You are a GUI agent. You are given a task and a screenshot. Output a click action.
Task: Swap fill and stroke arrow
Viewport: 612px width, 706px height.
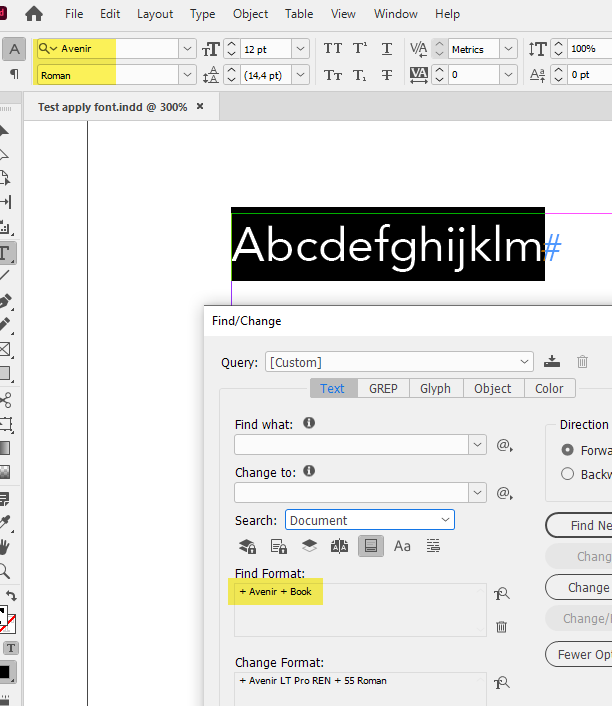click(x=11, y=596)
